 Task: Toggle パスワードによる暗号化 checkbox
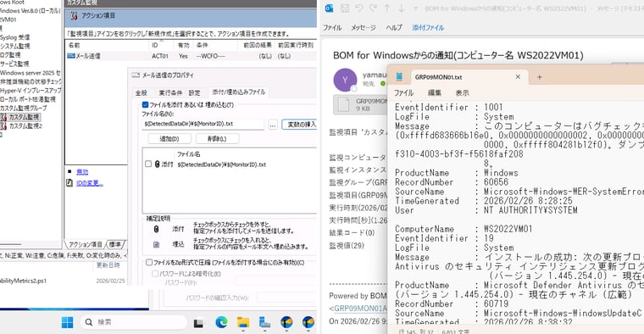click(x=155, y=274)
